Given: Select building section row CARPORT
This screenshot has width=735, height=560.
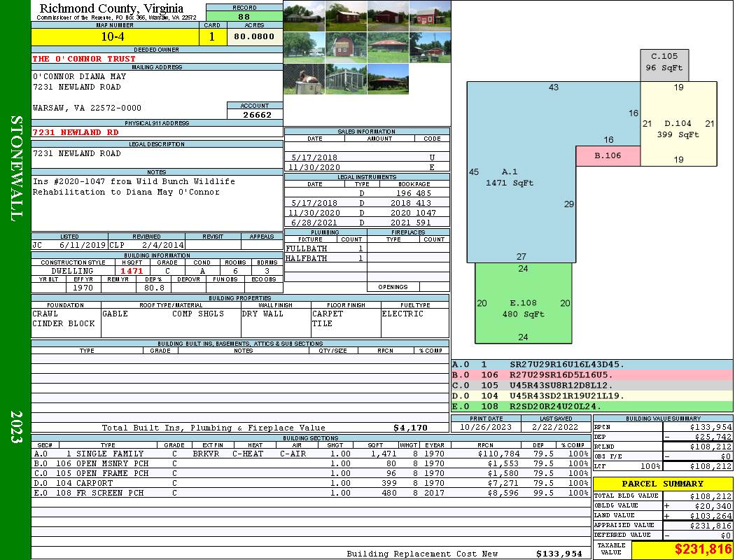Looking at the screenshot, I should click(x=310, y=483).
